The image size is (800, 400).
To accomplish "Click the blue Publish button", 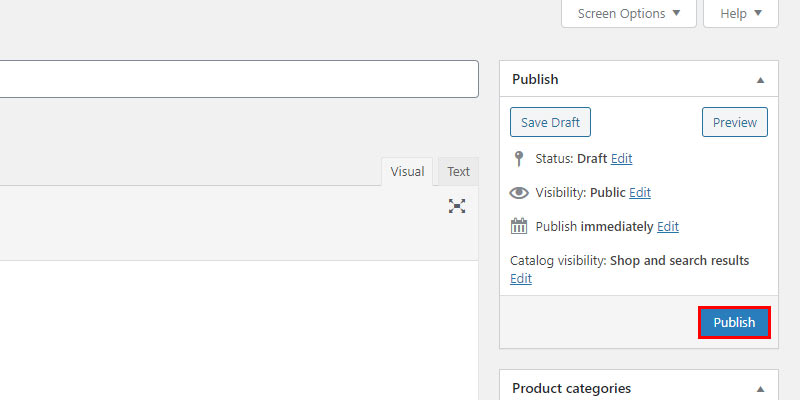I will pos(734,322).
